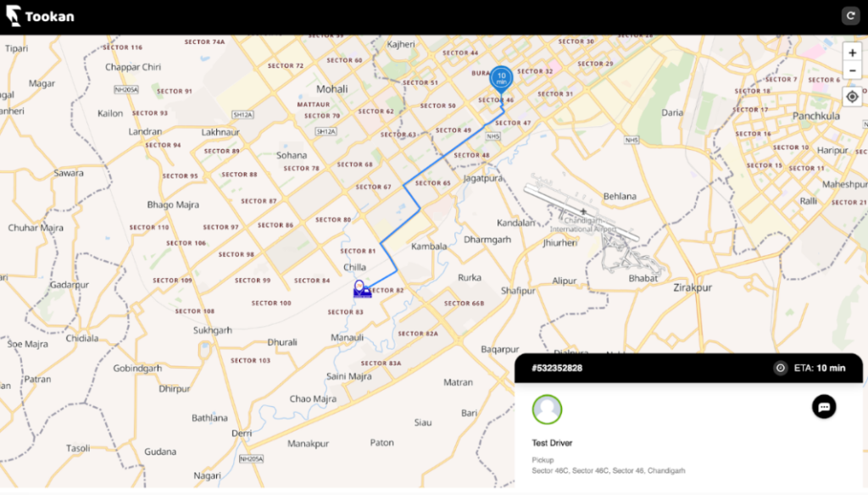Click the Test Driver name
Screen dimensions: 868x495
coord(552,443)
